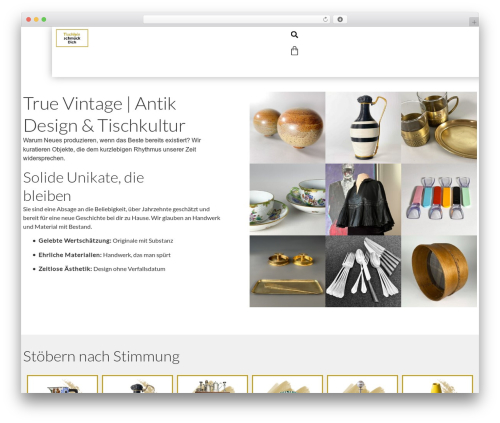Click paragraph starting 'Sie sind eine Absage'

pos(122,218)
